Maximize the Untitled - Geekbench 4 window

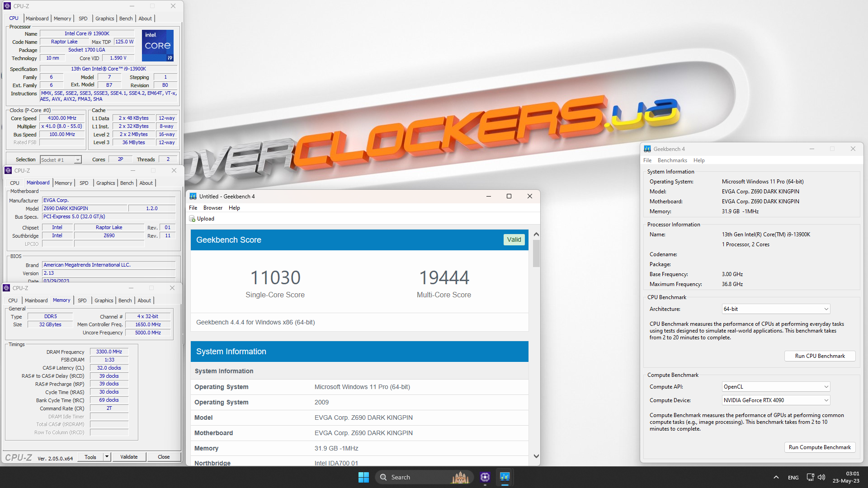509,196
